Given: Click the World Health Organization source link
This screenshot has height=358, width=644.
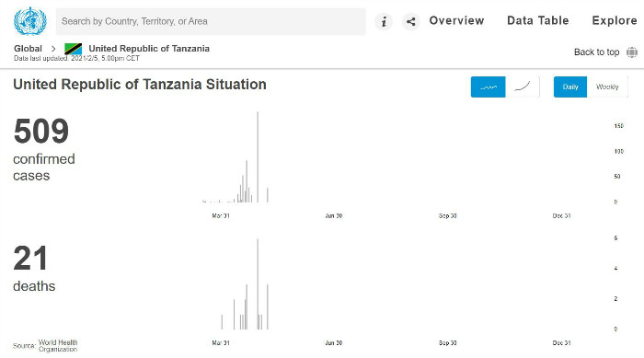Looking at the screenshot, I should coord(58,346).
